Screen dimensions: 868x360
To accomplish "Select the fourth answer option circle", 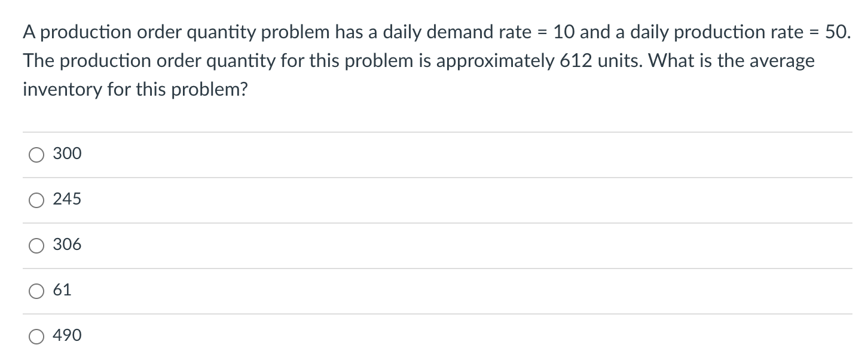I will tap(36, 291).
